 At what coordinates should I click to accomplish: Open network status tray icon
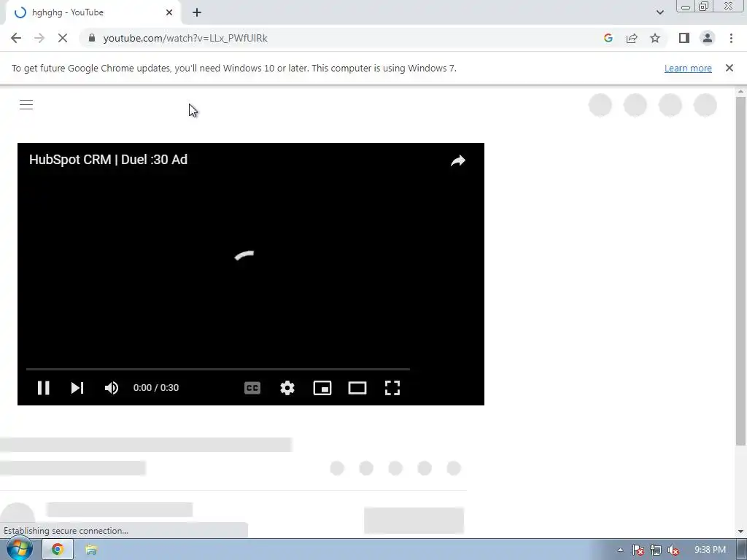coord(656,550)
